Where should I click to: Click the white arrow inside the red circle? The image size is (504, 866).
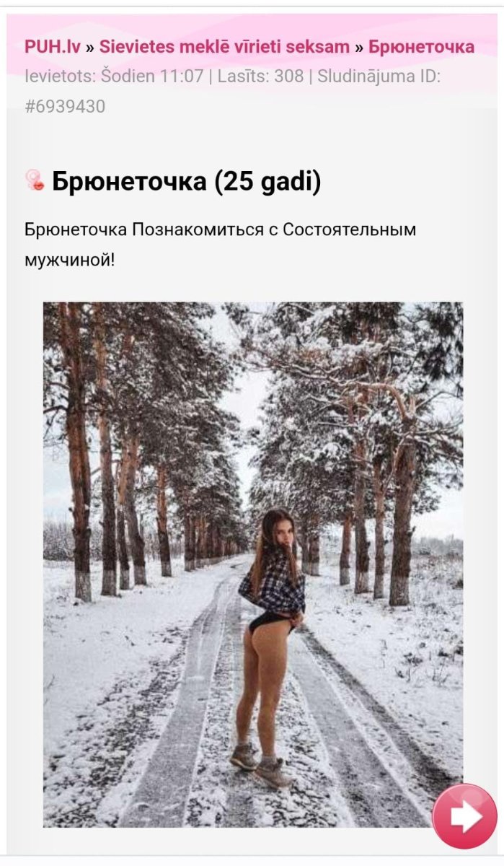(x=466, y=817)
